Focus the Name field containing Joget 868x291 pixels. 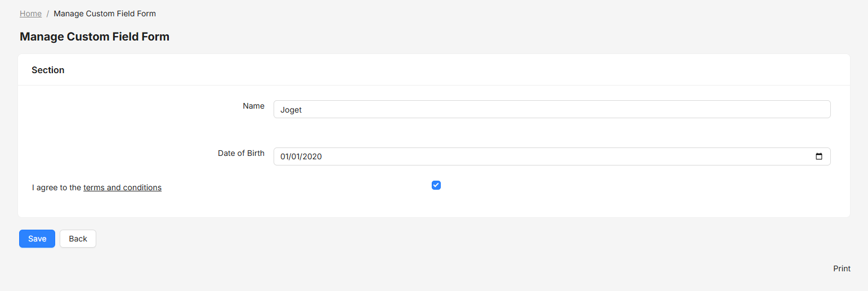(x=552, y=109)
